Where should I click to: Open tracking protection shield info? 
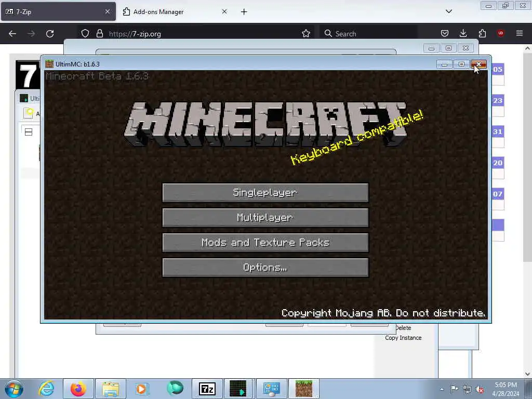[85, 34]
